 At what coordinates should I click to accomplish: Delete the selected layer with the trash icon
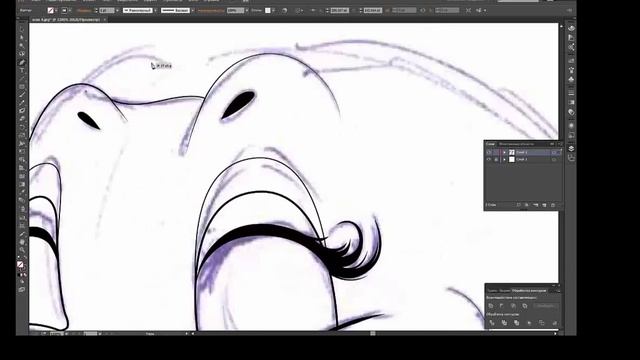[x=553, y=205]
